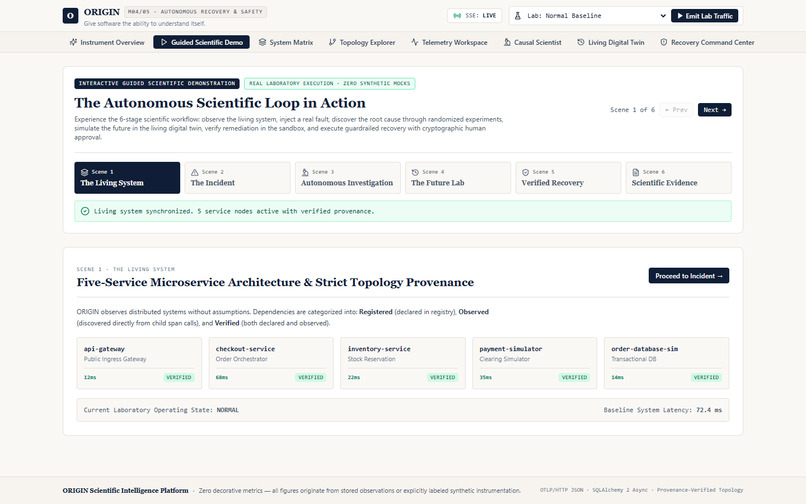Image resolution: width=806 pixels, height=504 pixels.
Task: Click the SSE live signal icon
Action: 457,15
